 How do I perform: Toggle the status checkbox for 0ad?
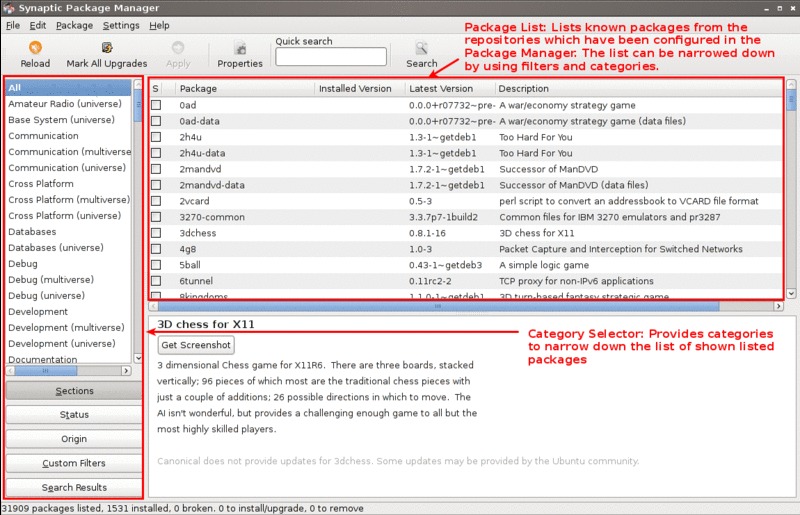tap(156, 105)
